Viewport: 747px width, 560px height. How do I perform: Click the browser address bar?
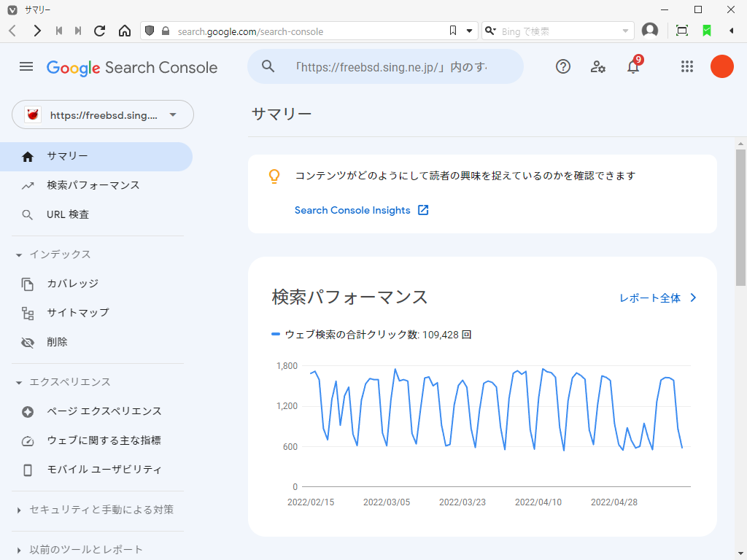pyautogui.click(x=309, y=31)
